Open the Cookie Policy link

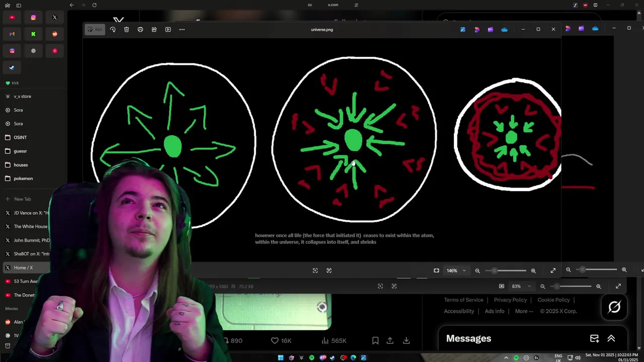[x=553, y=300]
